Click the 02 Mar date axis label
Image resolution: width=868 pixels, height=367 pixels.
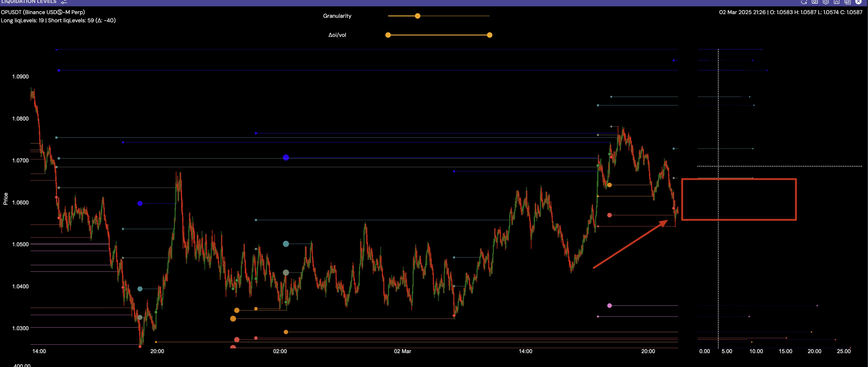click(402, 351)
